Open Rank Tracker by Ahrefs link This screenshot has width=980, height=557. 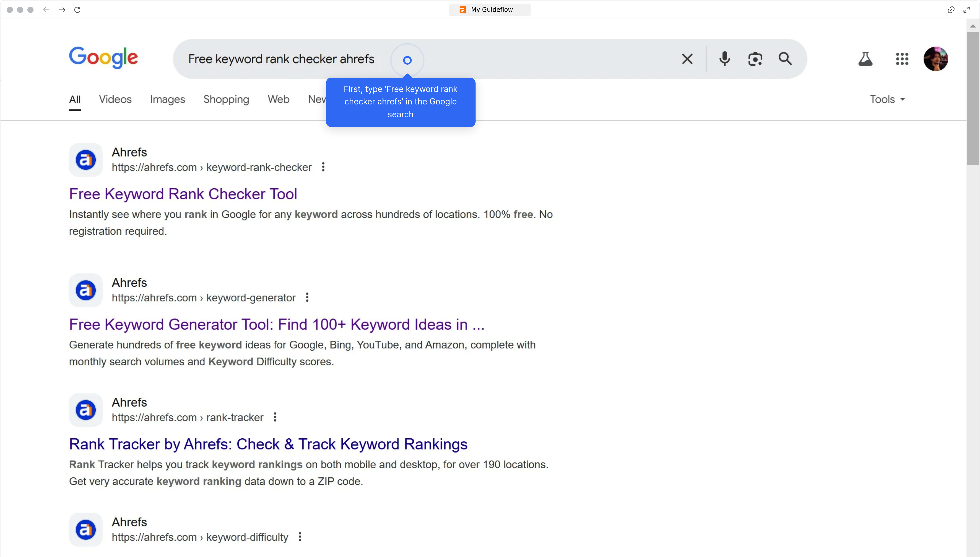pos(268,444)
